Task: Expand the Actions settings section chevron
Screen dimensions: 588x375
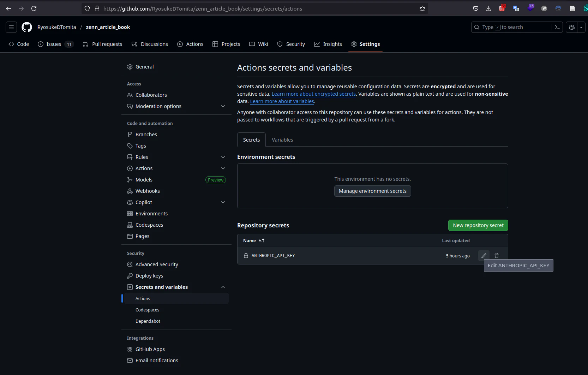Action: pos(223,168)
